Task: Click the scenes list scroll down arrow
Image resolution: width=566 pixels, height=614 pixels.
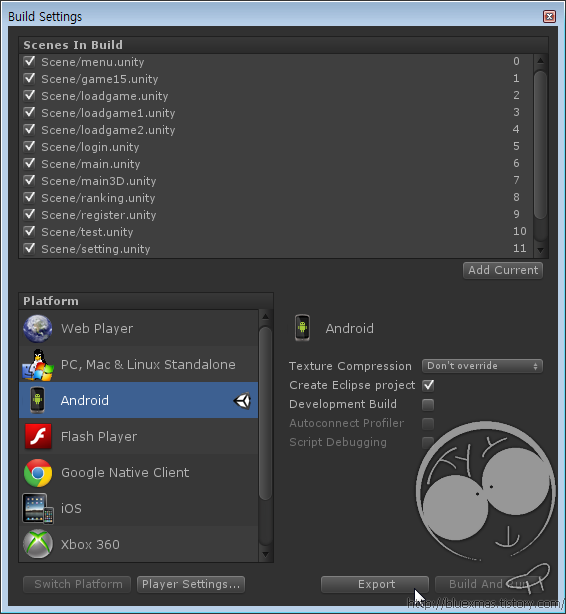Action: [541, 250]
